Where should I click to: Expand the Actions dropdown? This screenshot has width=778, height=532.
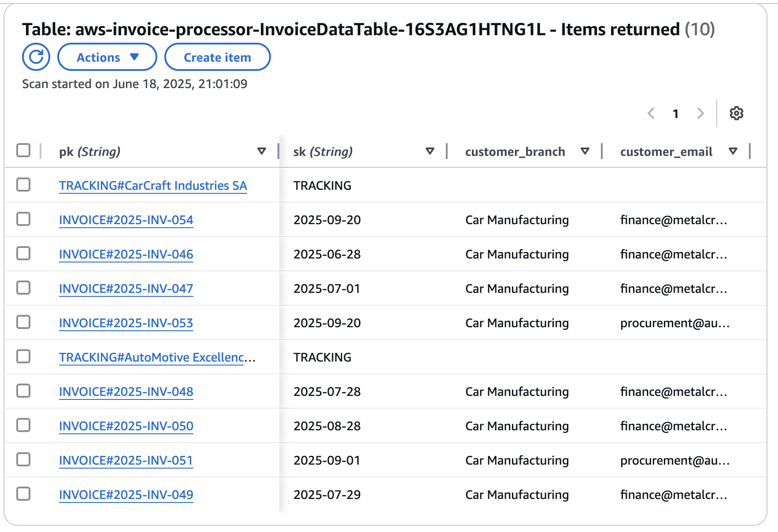pos(107,57)
